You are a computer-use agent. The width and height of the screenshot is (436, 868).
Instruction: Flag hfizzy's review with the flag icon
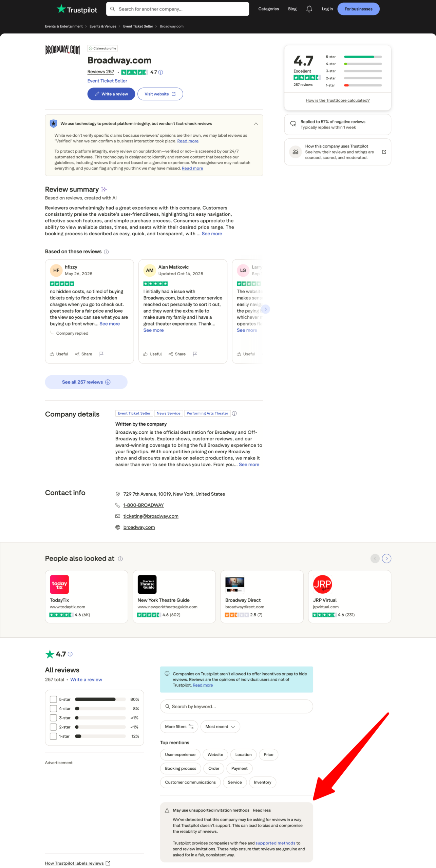[101, 354]
